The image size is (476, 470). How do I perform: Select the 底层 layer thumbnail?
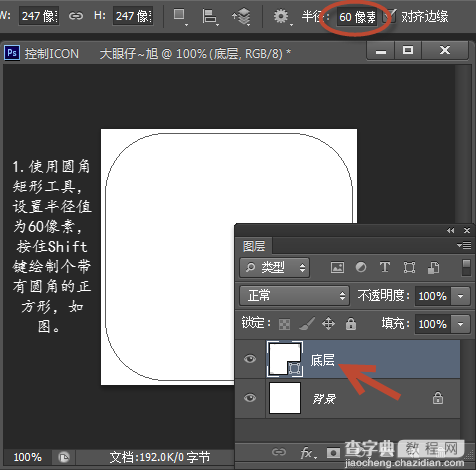[x=285, y=359]
